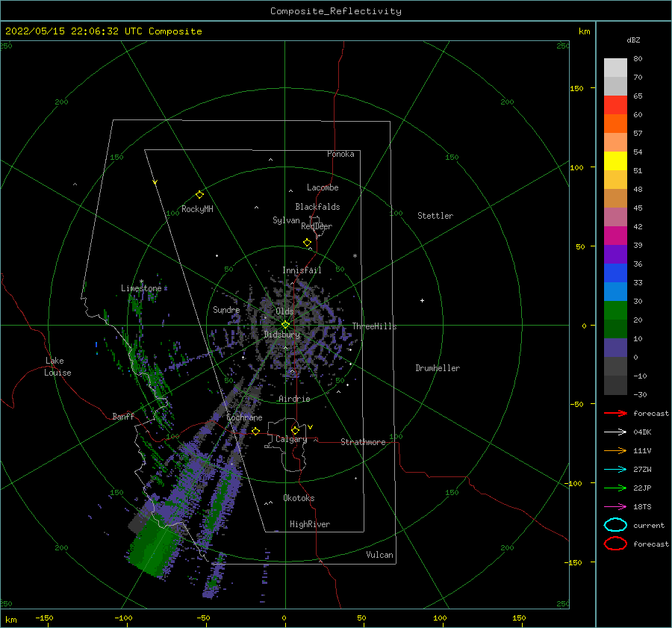672x628 pixels.
Task: Click the red forecast arrow in legend
Action: point(615,413)
